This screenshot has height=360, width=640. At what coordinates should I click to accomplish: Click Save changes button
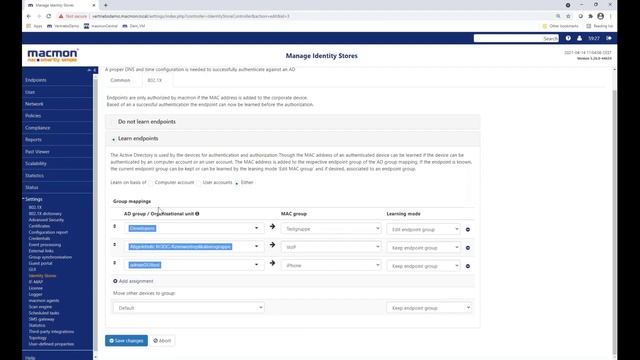click(x=127, y=340)
